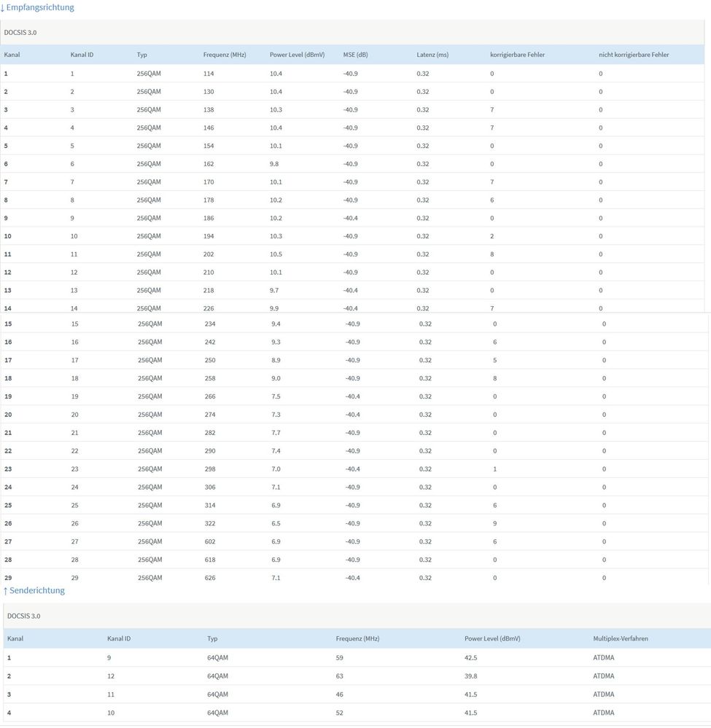The image size is (711, 728).
Task: Click 'DOCSIS 3.0' label above Empfangsrichtung table
Action: click(20, 33)
